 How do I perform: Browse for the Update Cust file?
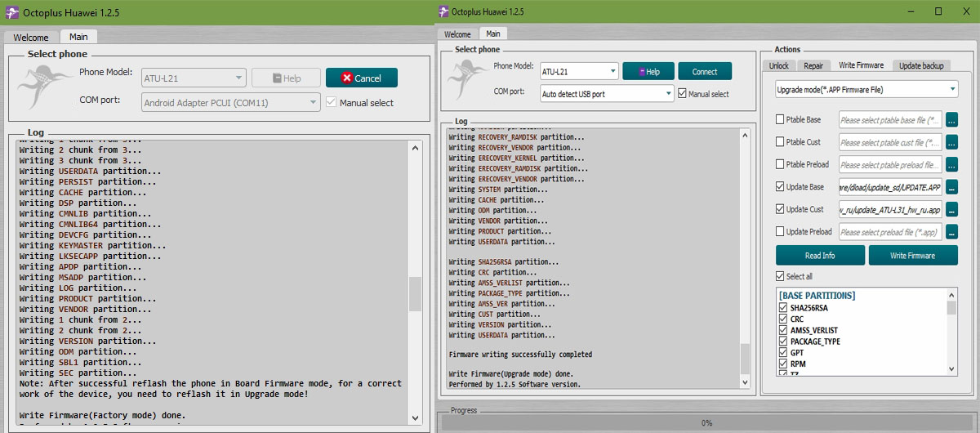(951, 209)
